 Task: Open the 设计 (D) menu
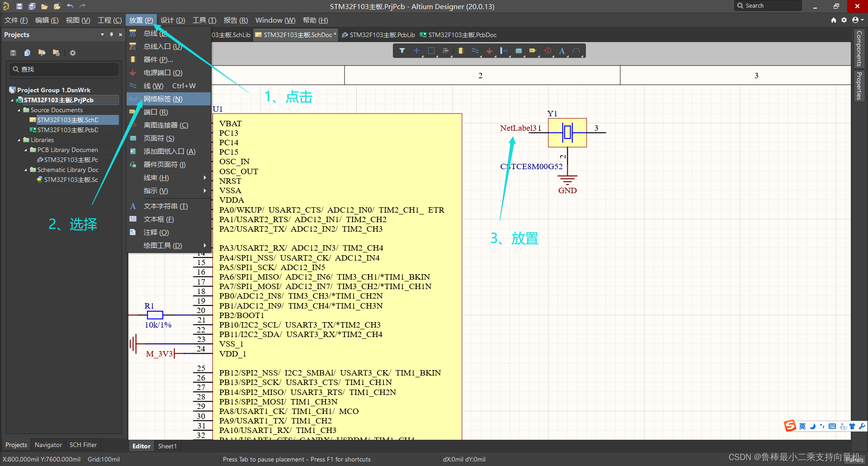pos(173,20)
